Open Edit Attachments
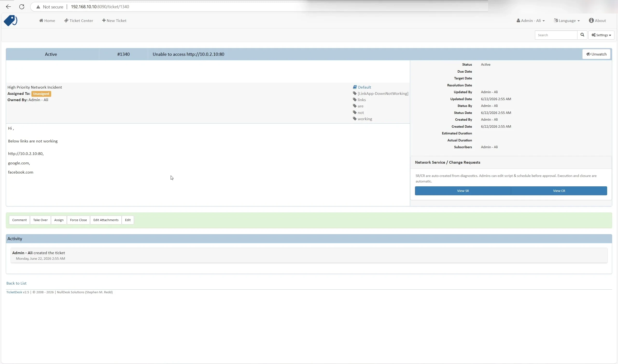 point(106,220)
